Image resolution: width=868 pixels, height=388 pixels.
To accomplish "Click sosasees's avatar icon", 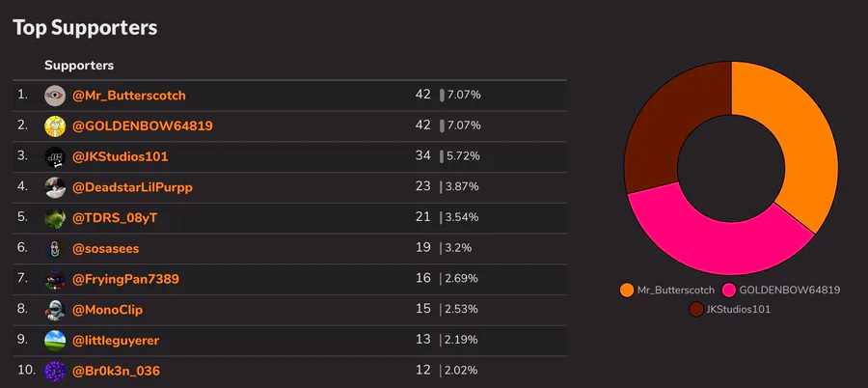I will [55, 249].
